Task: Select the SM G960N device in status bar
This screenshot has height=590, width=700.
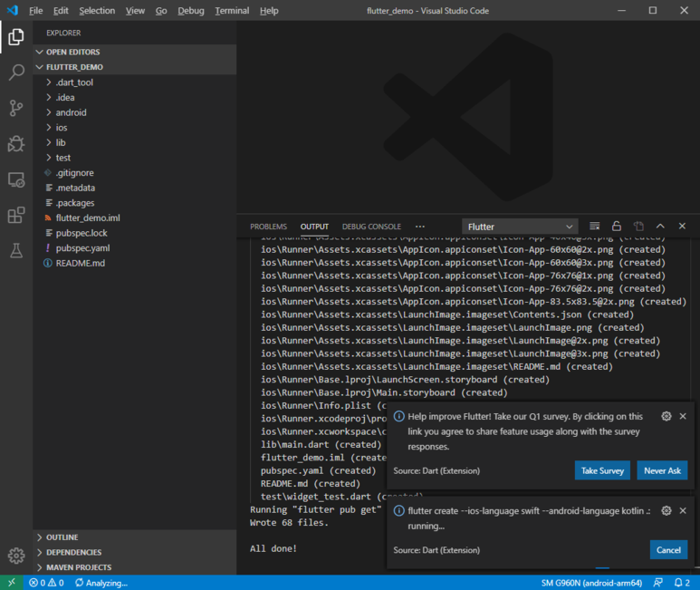Action: pos(591,583)
